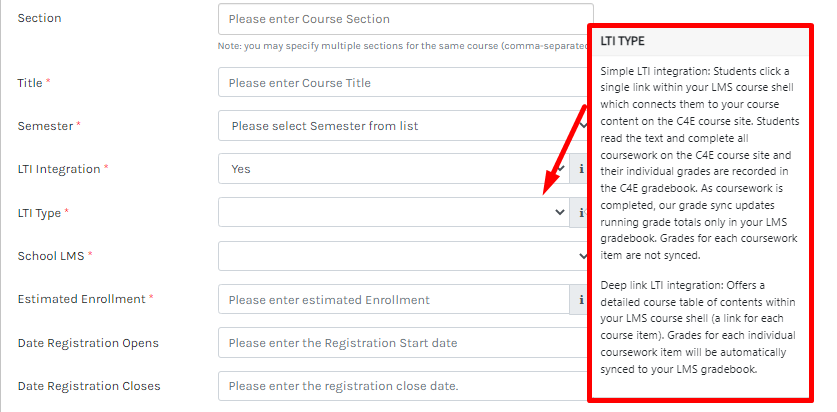
Task: Click the Date Registration Closes label
Action: click(x=88, y=386)
